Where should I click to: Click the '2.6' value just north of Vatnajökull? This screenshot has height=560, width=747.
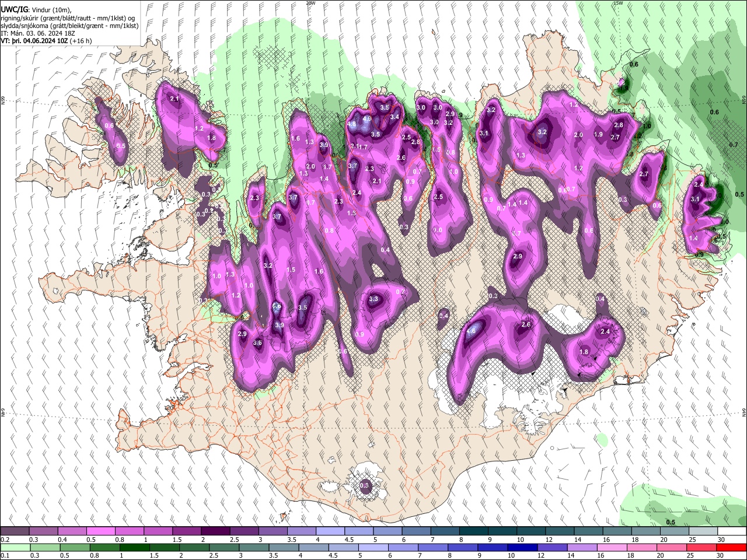pyautogui.click(x=526, y=325)
